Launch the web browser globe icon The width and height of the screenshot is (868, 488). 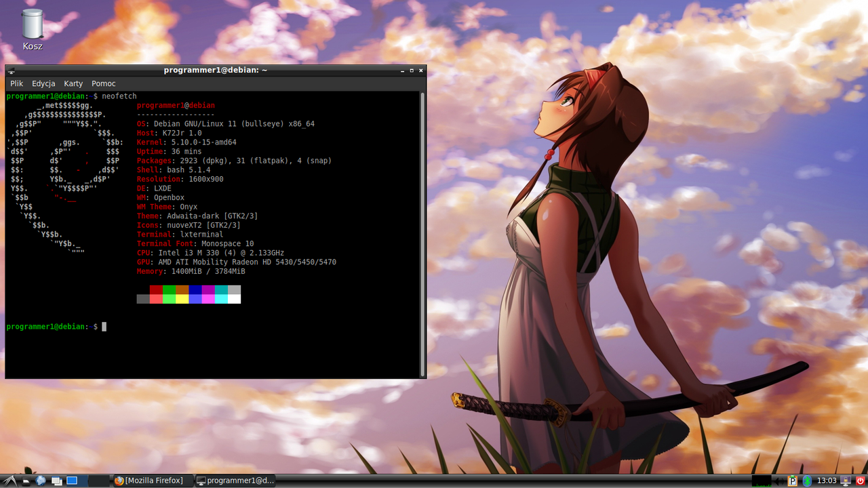41,481
